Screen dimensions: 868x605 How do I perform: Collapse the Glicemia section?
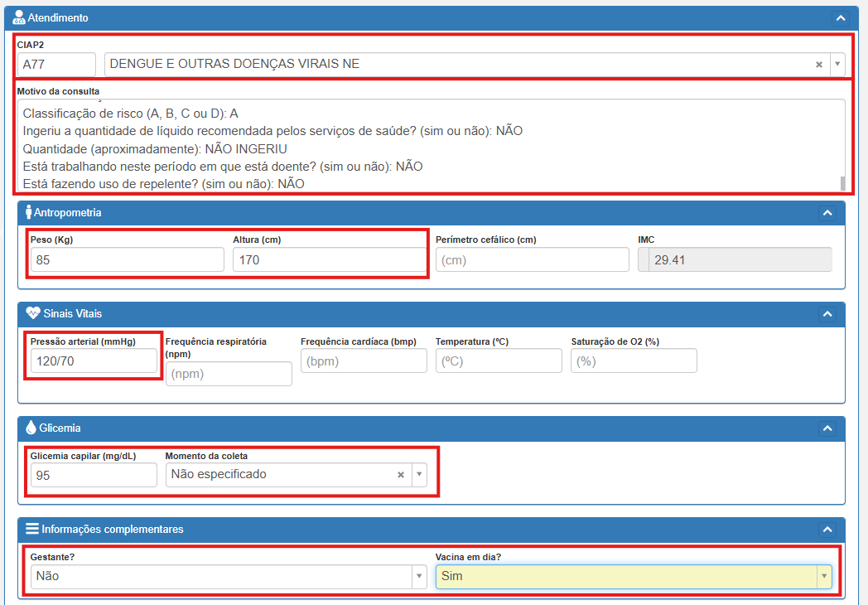tap(827, 428)
